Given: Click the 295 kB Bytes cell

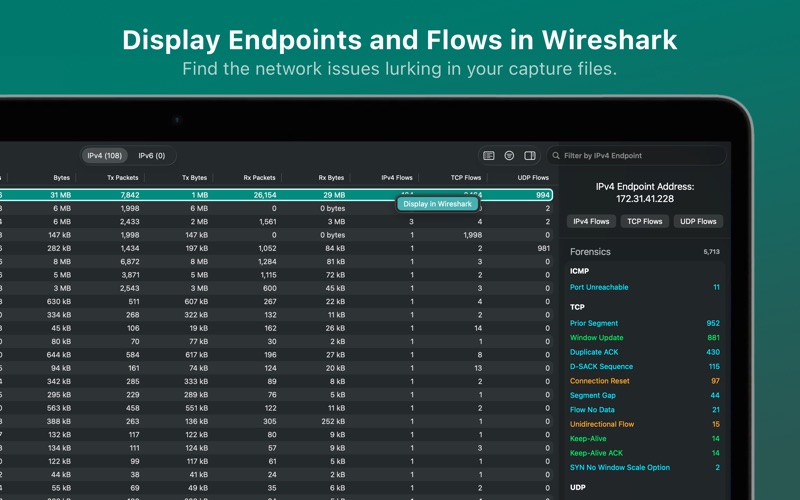Looking at the screenshot, I should 59,395.
